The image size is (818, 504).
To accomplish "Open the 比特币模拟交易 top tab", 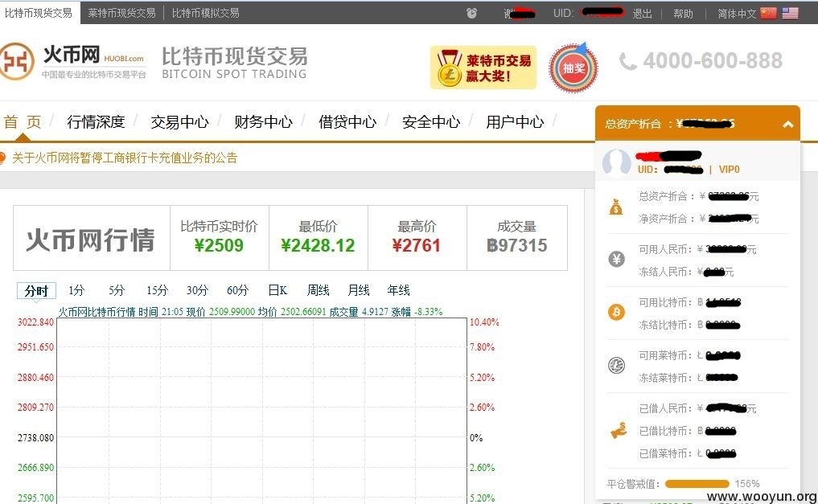I will (x=206, y=13).
